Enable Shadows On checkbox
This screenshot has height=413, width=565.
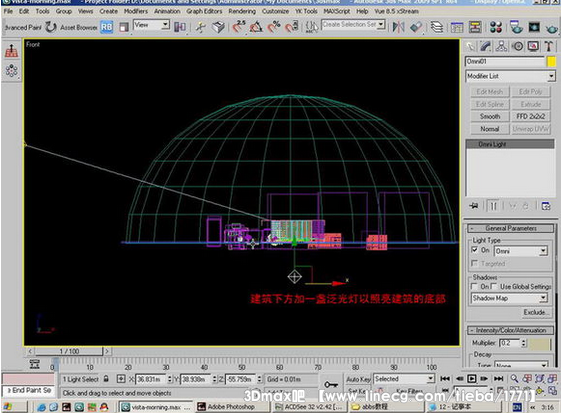(475, 287)
